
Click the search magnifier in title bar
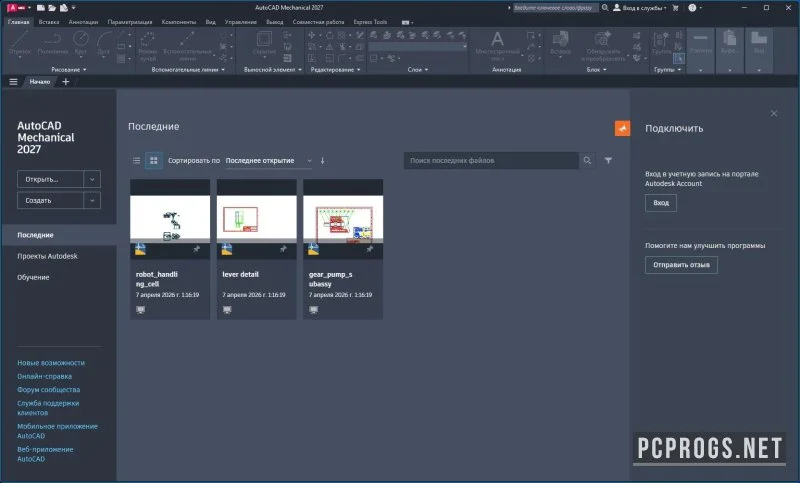click(605, 8)
